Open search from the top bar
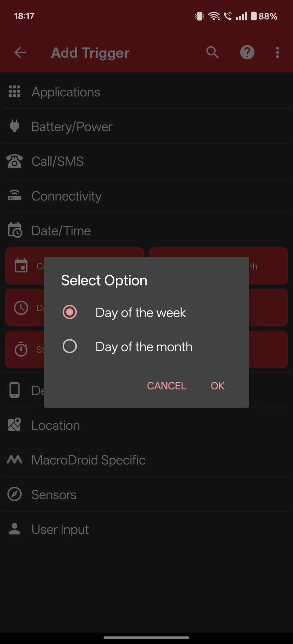Viewport: 293px width, 644px height. [x=212, y=52]
